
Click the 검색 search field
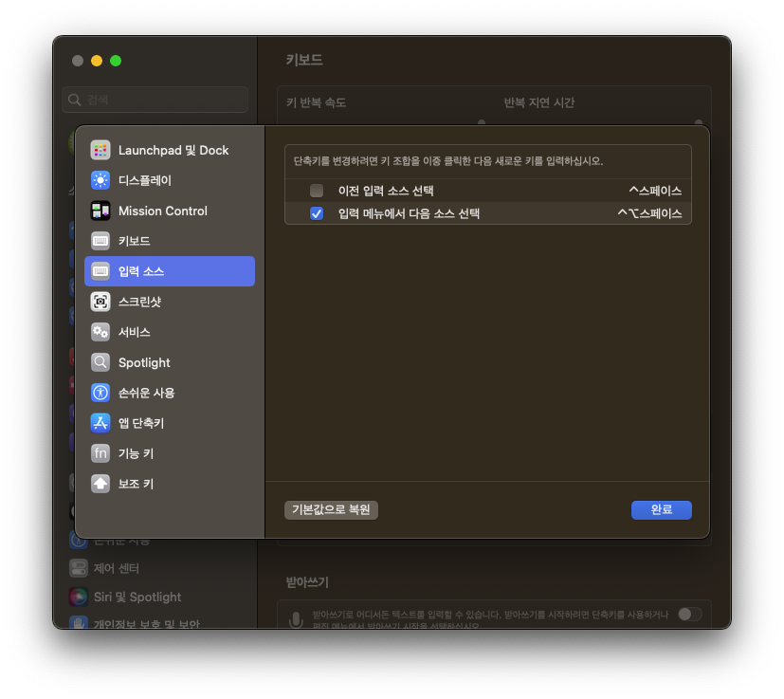pos(155,100)
